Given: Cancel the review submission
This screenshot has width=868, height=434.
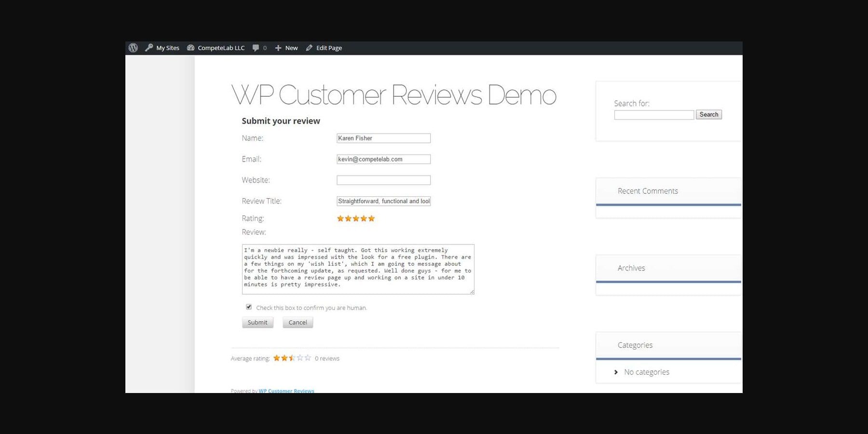Looking at the screenshot, I should click(298, 322).
